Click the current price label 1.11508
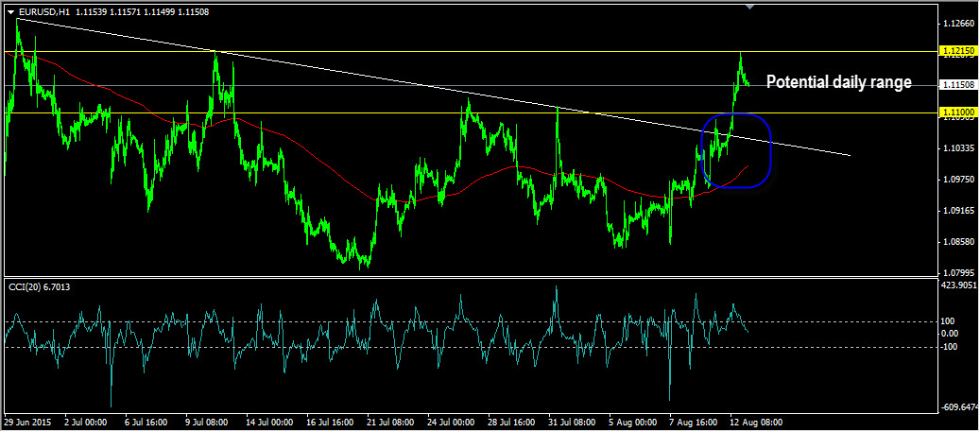The image size is (980, 432). point(957,84)
